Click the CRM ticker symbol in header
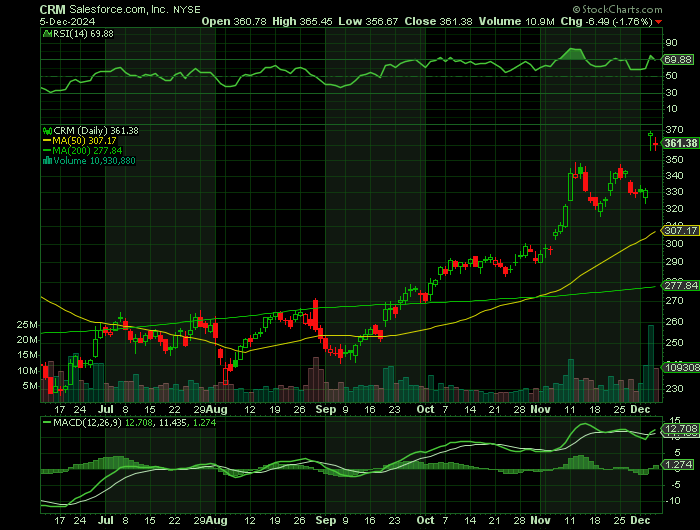 click(x=52, y=9)
